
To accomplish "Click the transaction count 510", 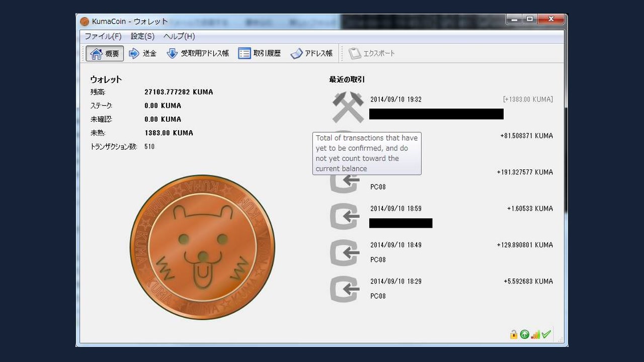I will point(149,147).
